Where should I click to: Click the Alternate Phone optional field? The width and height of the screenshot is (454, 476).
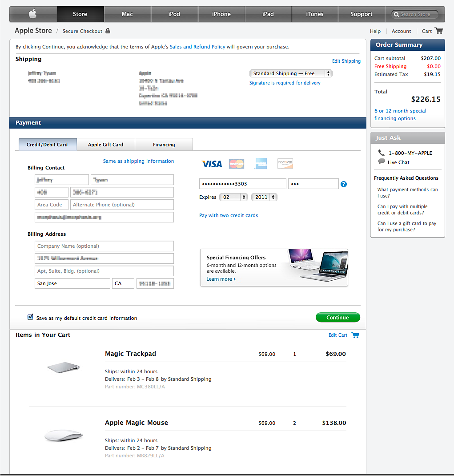point(122,205)
